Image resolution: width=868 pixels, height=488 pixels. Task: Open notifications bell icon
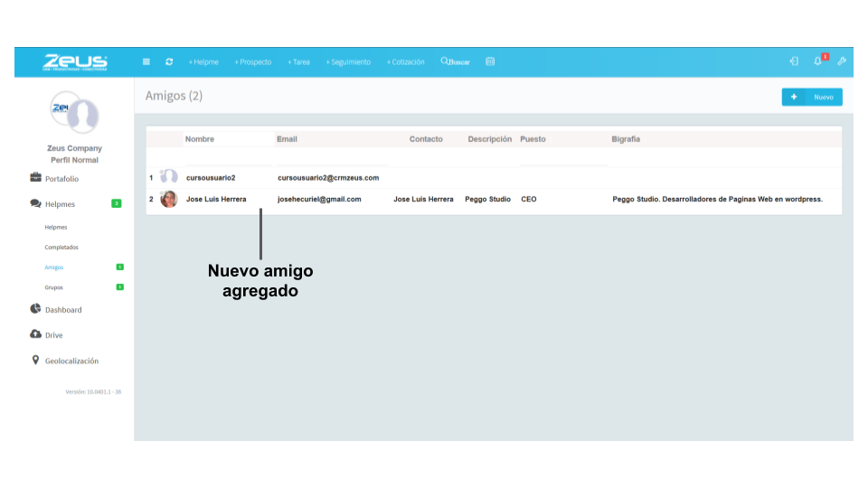coord(817,61)
